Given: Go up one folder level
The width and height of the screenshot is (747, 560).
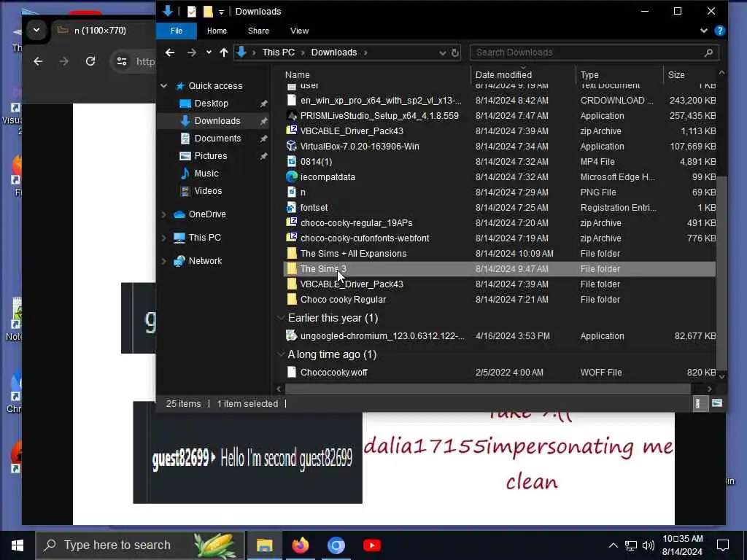Looking at the screenshot, I should (224, 52).
